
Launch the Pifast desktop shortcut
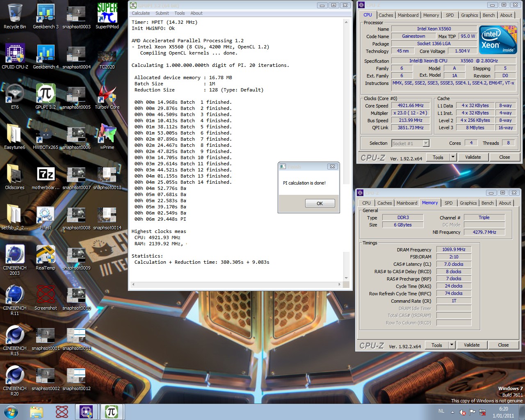[46, 217]
